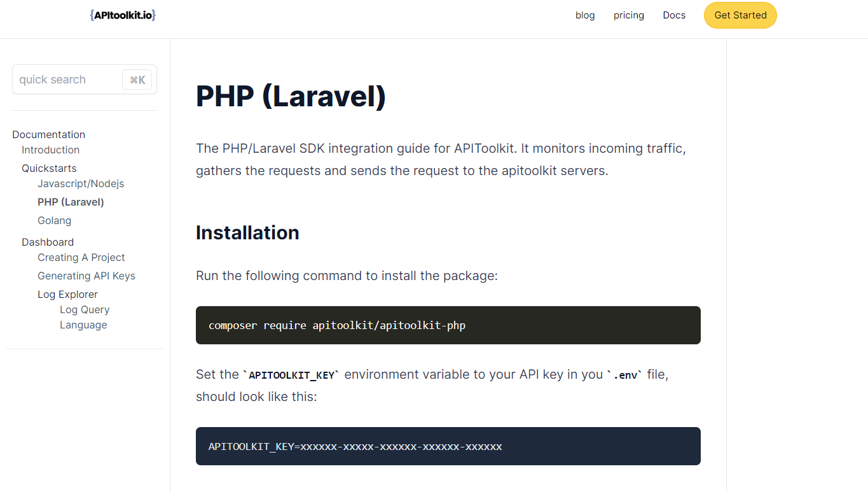The height and width of the screenshot is (492, 868).
Task: Expand the Quickstarts section
Action: 49,168
